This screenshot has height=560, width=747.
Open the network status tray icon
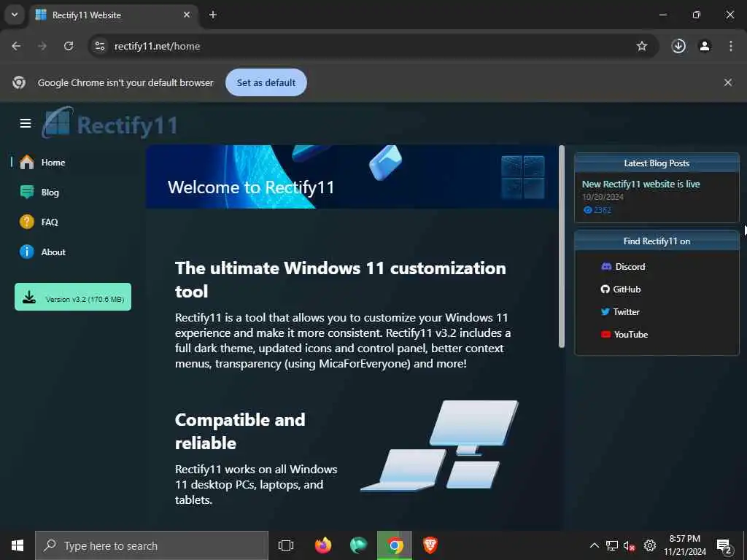(x=612, y=545)
